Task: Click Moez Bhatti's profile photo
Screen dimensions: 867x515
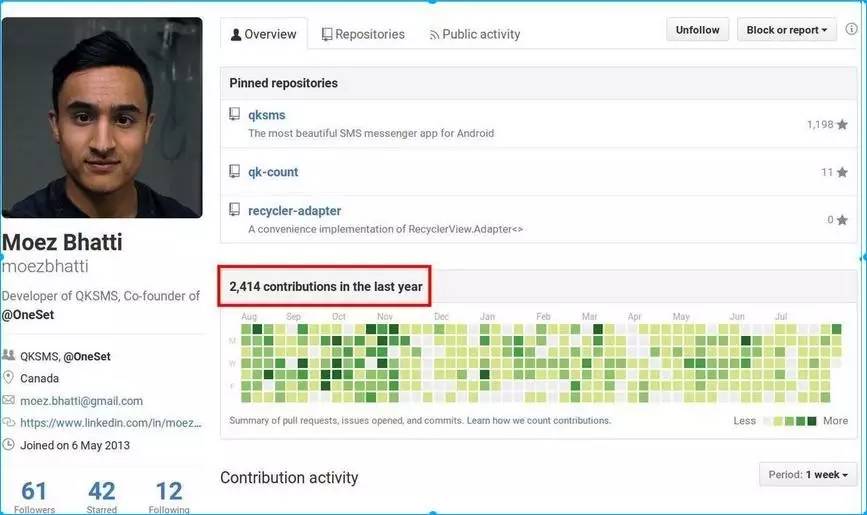Action: click(102, 118)
